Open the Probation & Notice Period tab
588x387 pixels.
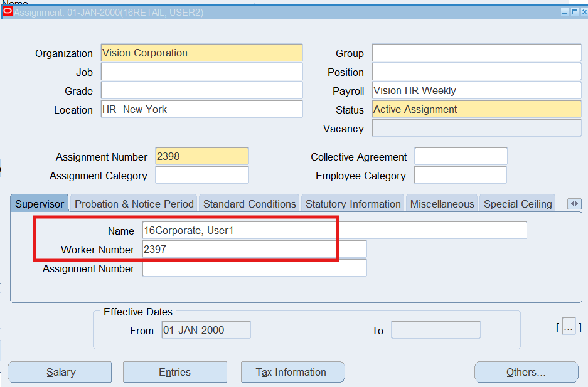pos(134,204)
